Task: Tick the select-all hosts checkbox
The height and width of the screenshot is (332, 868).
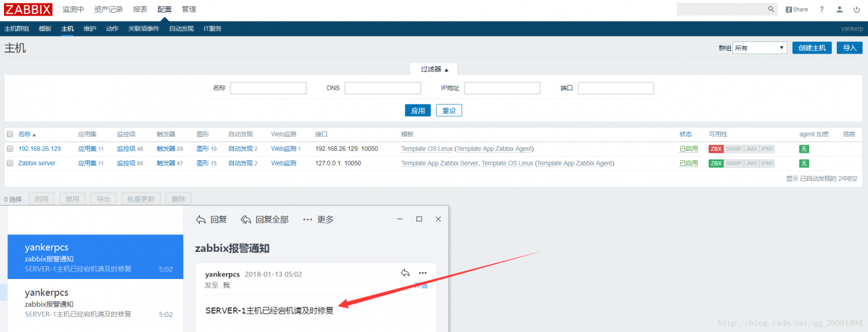Action: (10, 134)
